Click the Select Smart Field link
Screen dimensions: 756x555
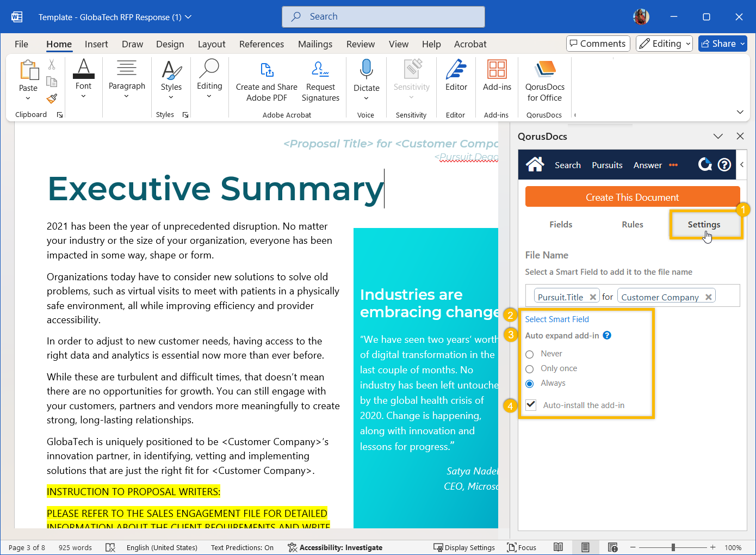click(x=556, y=319)
